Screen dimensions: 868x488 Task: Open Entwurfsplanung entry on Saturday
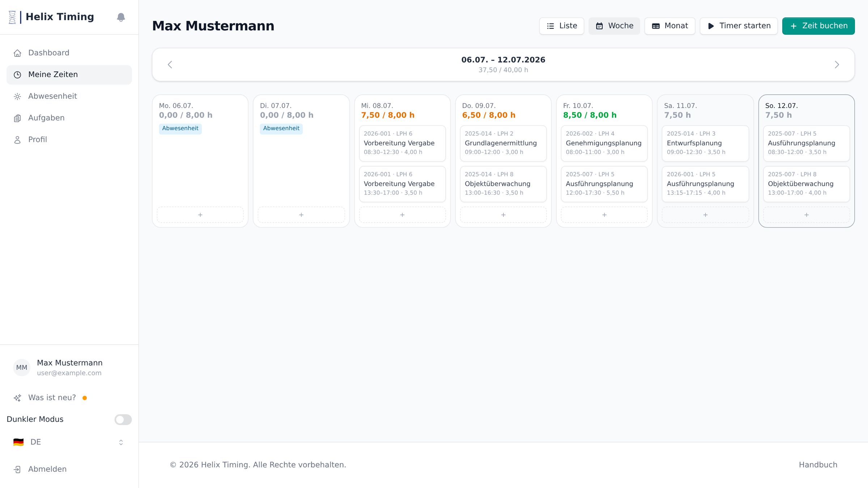click(x=705, y=143)
